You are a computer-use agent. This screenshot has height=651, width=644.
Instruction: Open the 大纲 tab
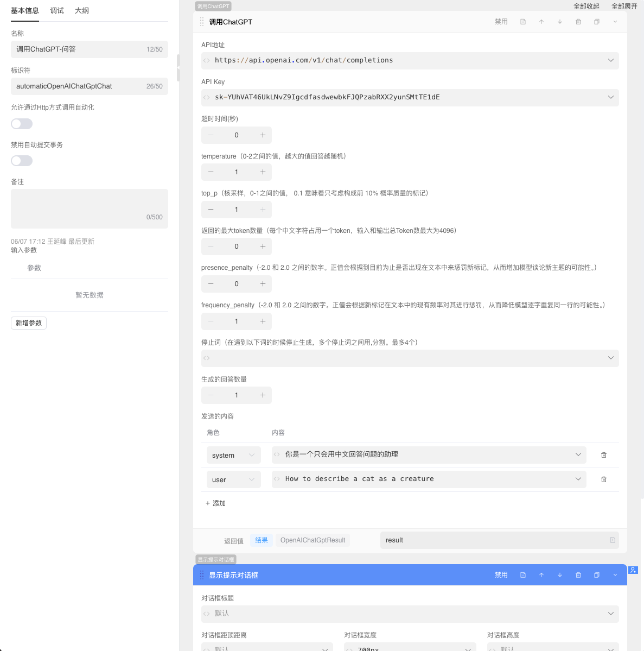point(82,11)
